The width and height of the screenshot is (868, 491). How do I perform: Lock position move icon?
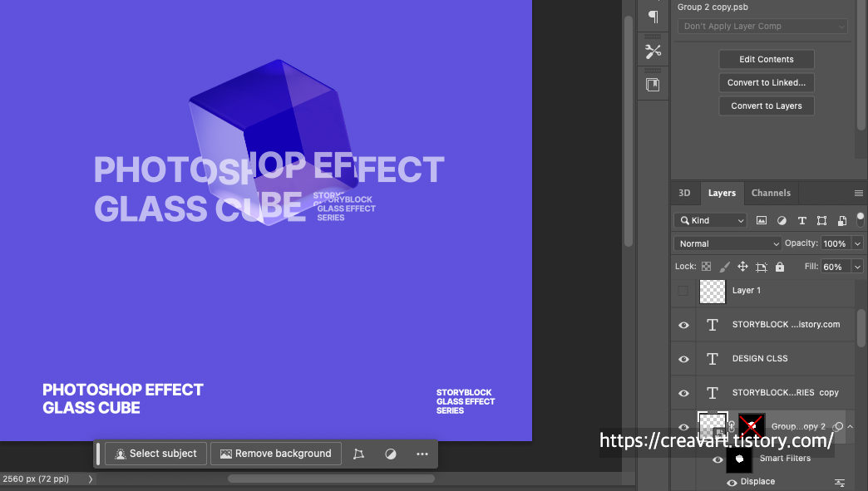point(743,267)
